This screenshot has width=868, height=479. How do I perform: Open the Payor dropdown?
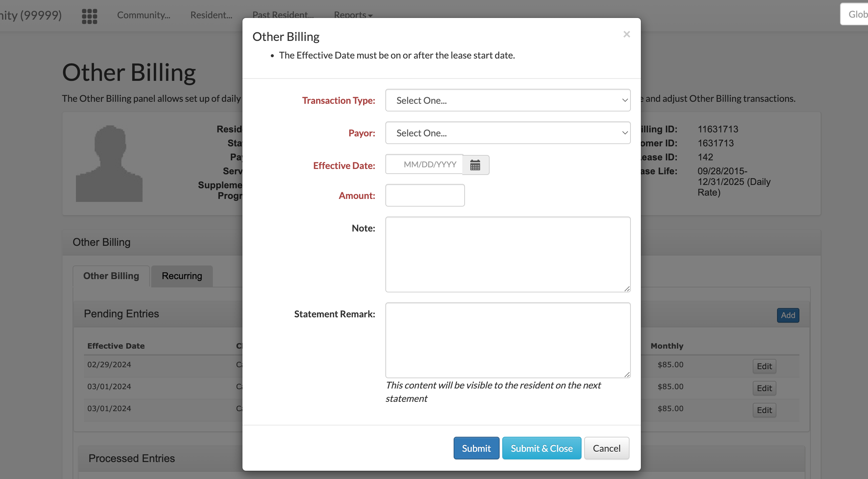508,133
